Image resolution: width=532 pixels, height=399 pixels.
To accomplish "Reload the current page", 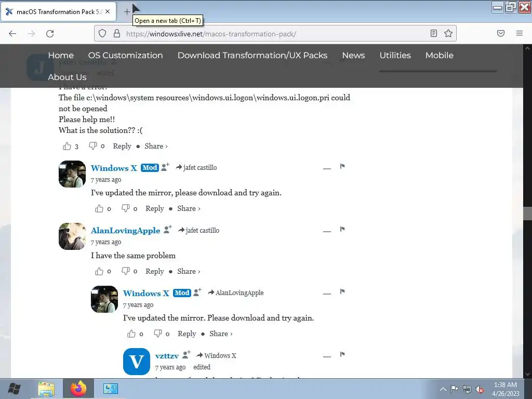I will click(50, 33).
